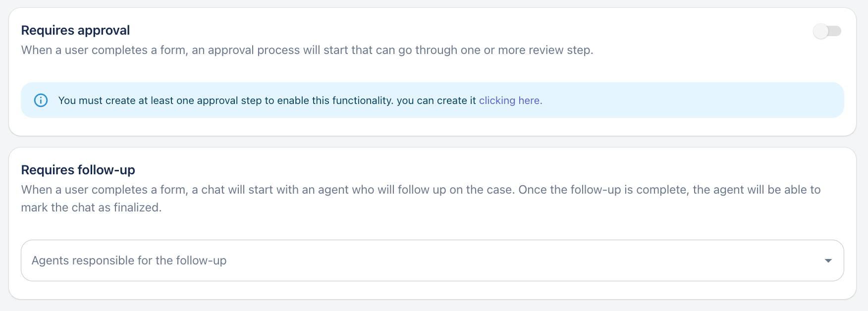This screenshot has width=868, height=311.
Task: Click "mark the chat as finalized." text line
Action: pos(91,207)
